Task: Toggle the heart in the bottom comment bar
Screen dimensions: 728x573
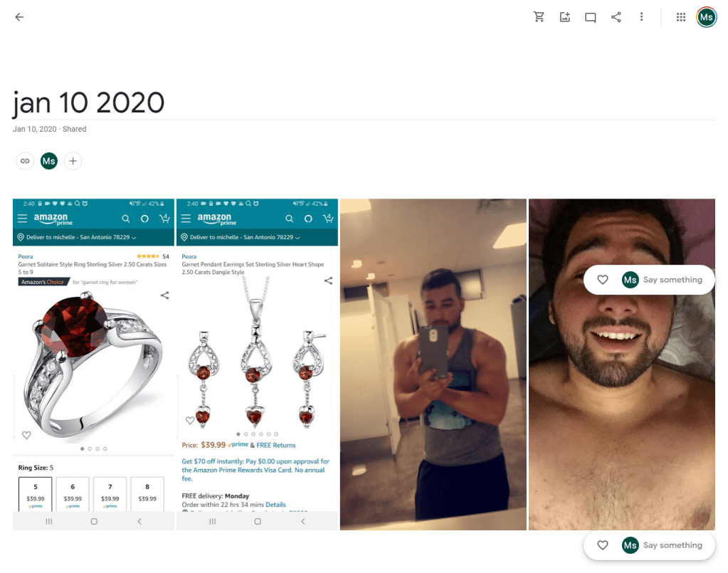Action: pos(603,545)
